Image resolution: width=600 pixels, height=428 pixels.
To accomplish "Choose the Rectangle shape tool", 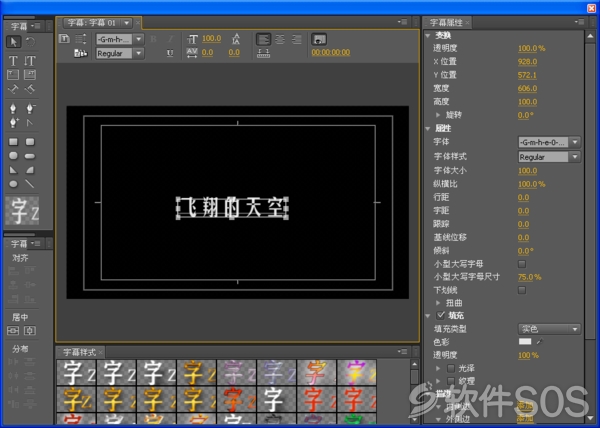I will coord(13,142).
